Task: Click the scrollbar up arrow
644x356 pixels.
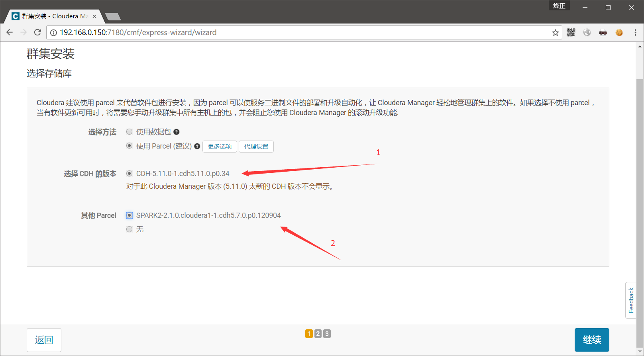Action: (640, 47)
